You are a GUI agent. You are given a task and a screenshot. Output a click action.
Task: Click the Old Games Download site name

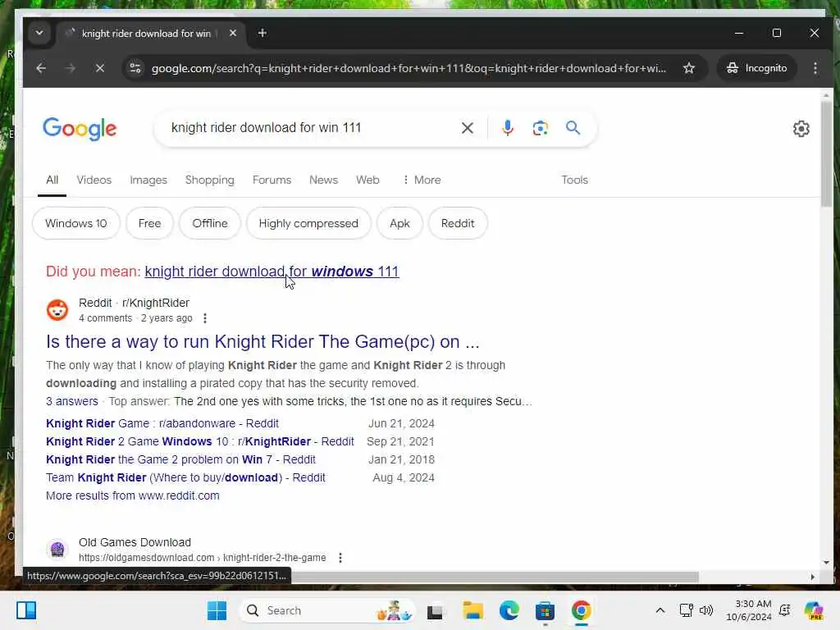[135, 542]
